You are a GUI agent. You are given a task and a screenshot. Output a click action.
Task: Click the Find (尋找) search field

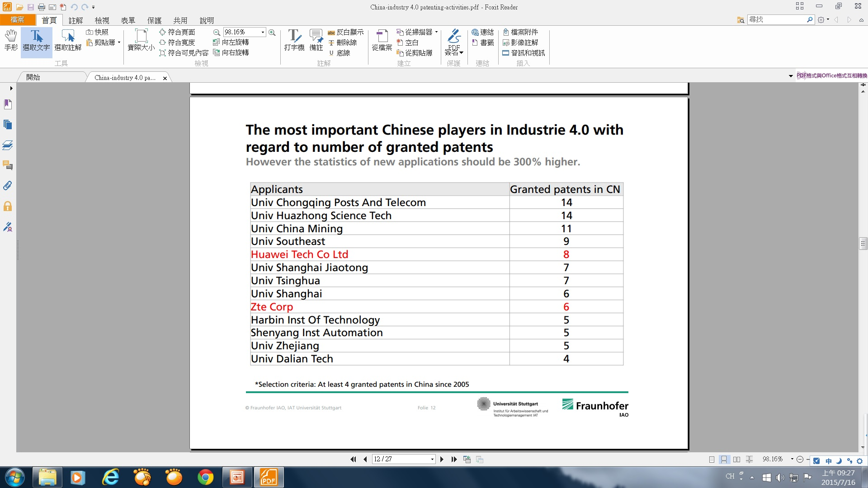(x=777, y=19)
